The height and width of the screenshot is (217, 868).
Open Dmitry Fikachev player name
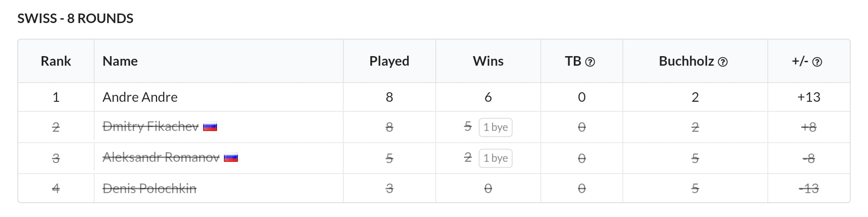151,127
